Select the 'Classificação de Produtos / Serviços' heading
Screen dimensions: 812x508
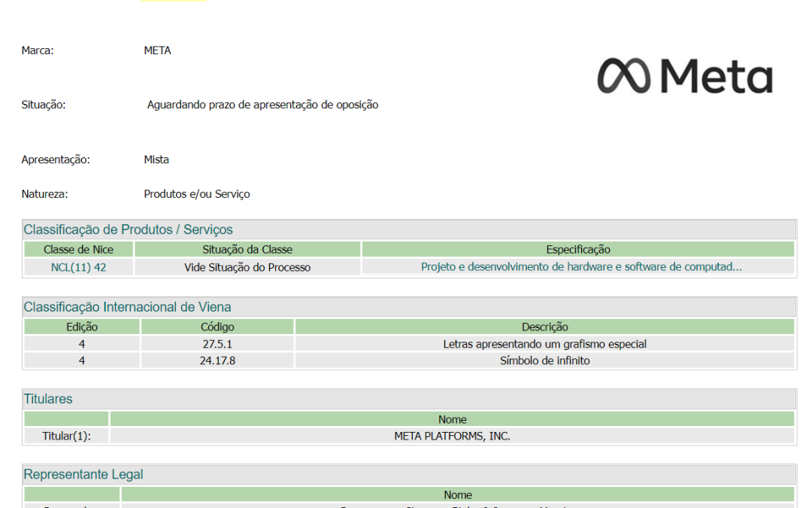point(128,230)
